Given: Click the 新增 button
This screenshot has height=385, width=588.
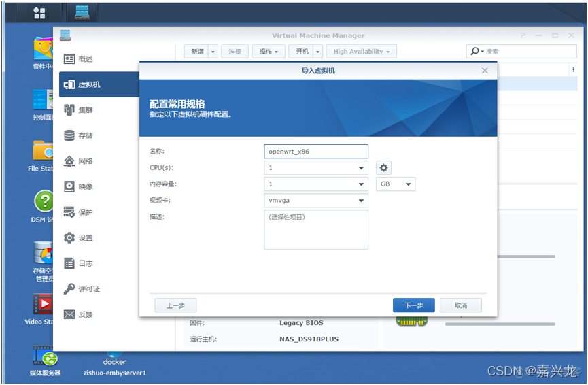Looking at the screenshot, I should point(197,52).
